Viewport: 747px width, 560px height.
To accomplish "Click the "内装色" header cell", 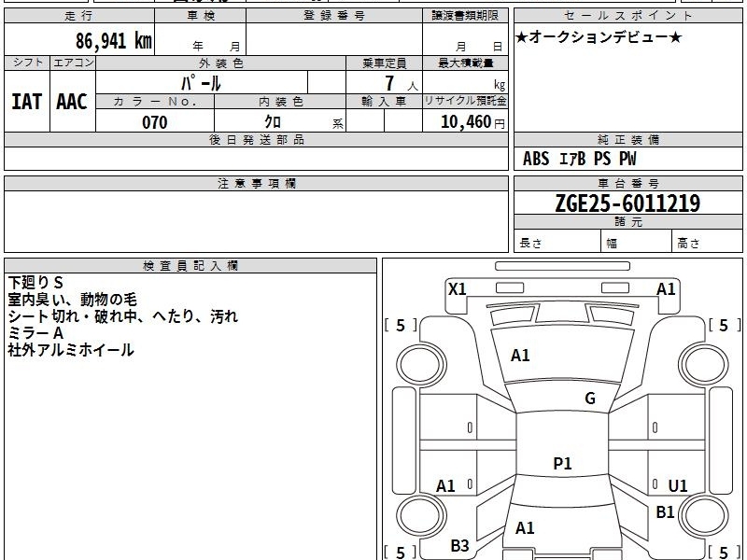I will click(280, 102).
